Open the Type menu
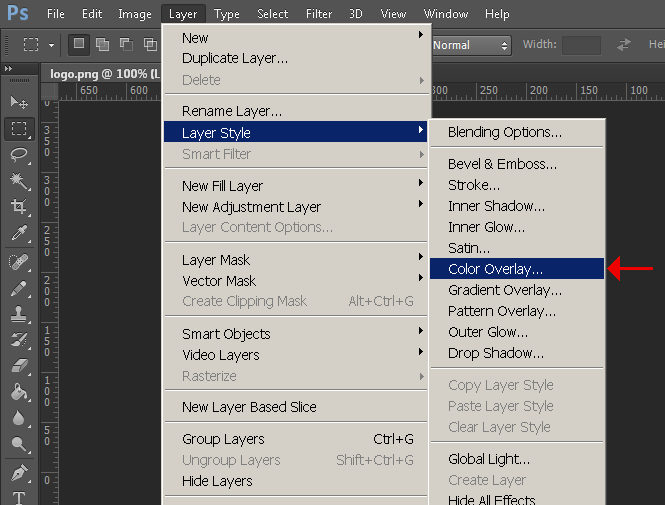 click(226, 14)
